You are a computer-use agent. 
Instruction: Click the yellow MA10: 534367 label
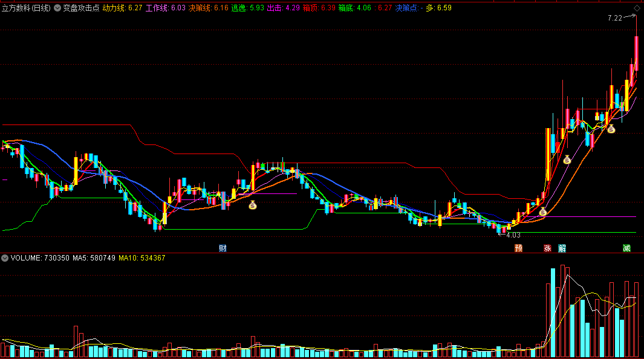141,258
